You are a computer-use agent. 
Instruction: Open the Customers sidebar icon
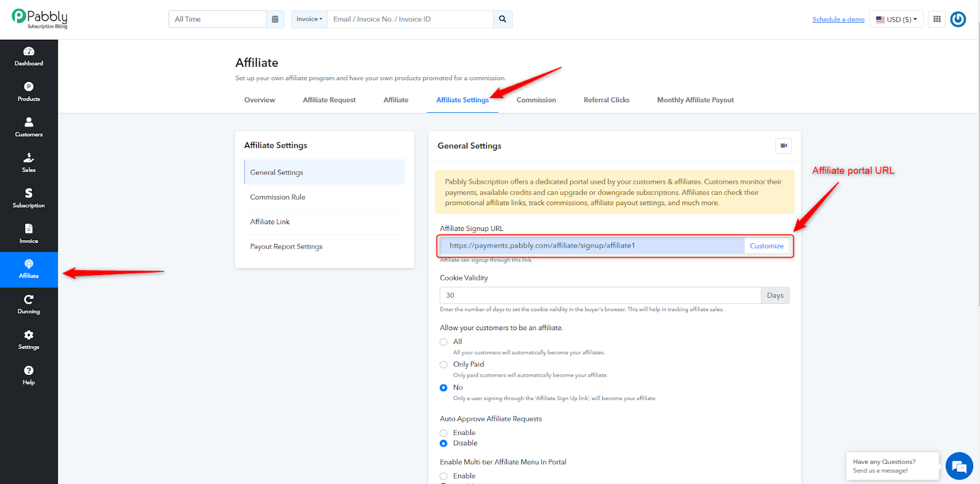tap(29, 127)
